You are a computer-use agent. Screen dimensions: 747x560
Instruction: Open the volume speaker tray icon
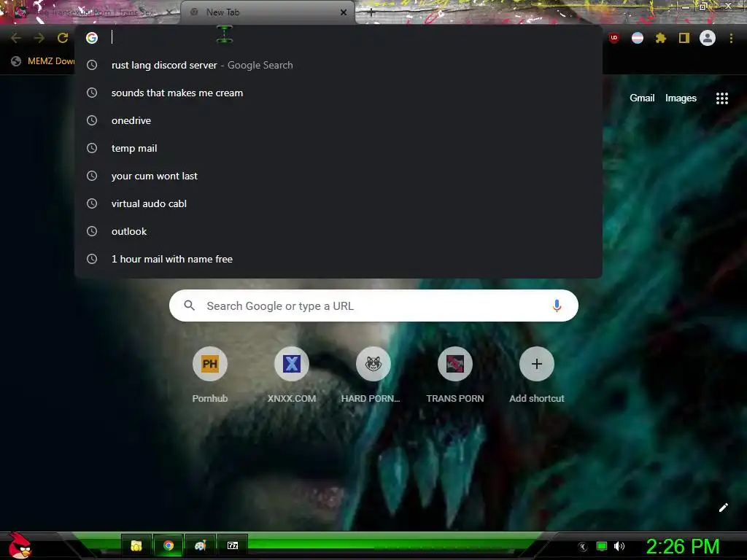click(619, 546)
